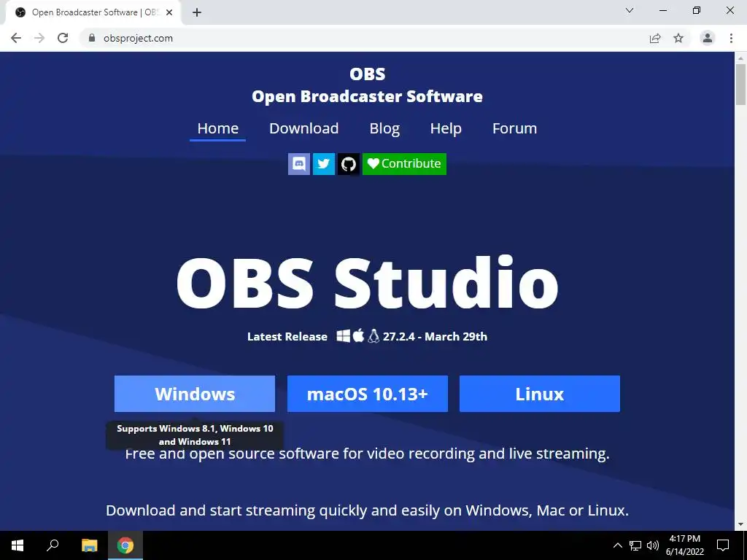Open the Chrome profile avatar menu
The width and height of the screenshot is (747, 560).
pyautogui.click(x=708, y=38)
